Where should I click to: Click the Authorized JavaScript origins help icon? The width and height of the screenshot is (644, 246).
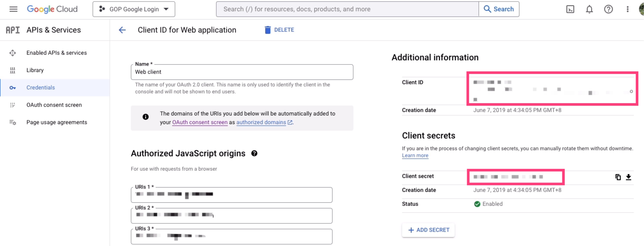coord(255,153)
